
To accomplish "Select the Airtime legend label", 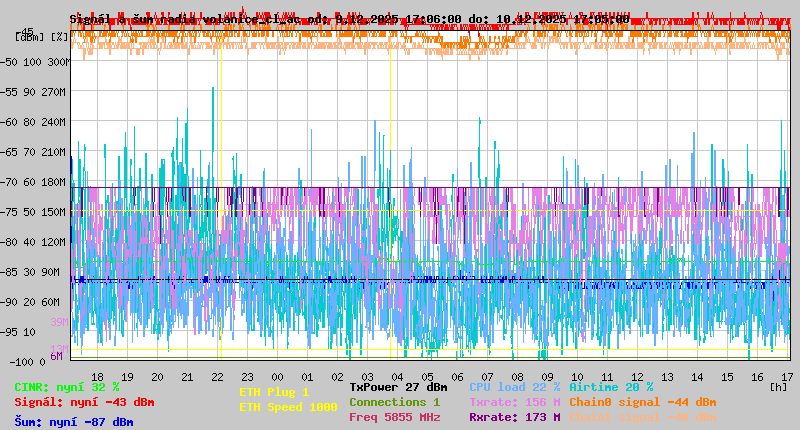I will [x=611, y=387].
